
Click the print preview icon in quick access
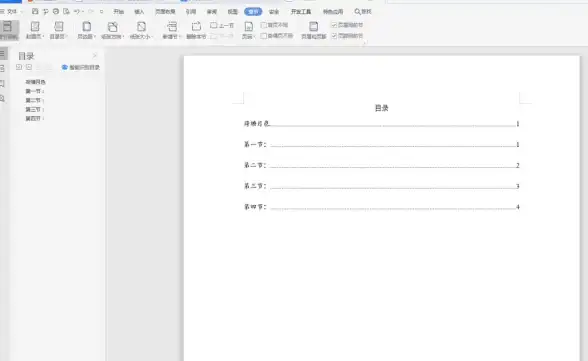(x=66, y=11)
